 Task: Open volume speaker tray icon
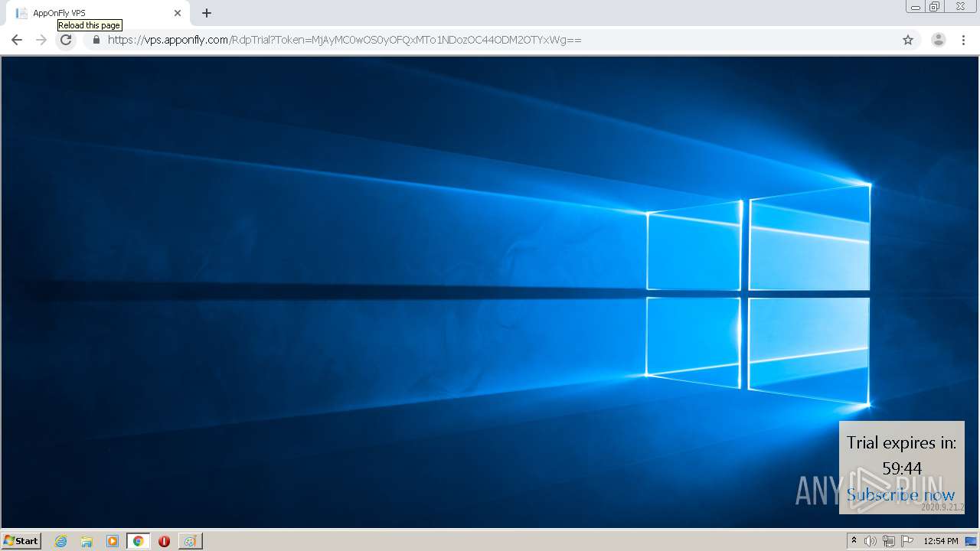871,541
